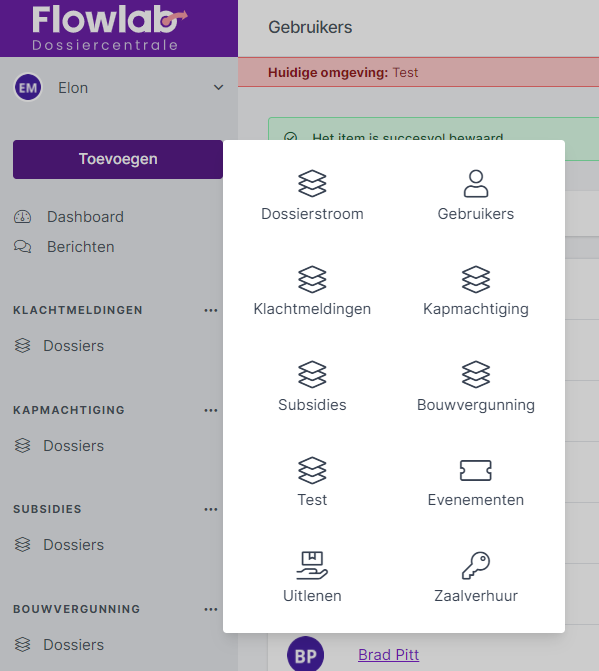Expand the Elon user menu chevron
The height and width of the screenshot is (671, 599).
coord(218,88)
